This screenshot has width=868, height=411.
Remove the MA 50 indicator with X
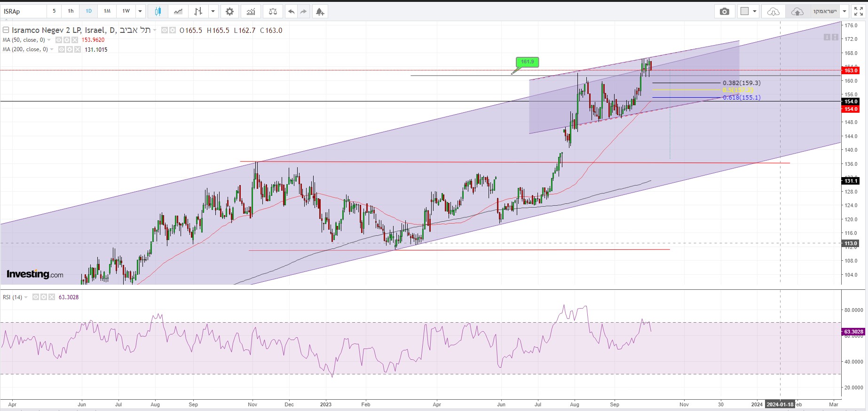[x=75, y=40]
